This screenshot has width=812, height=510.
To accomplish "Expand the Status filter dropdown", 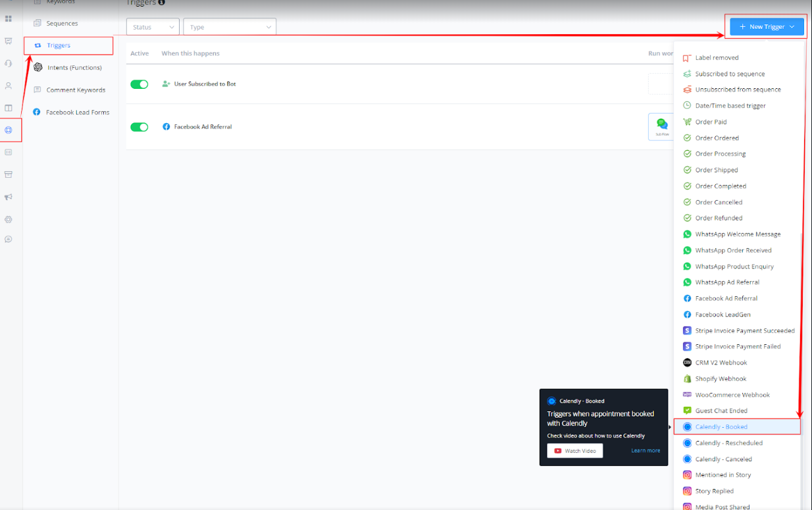I will pyautogui.click(x=153, y=27).
